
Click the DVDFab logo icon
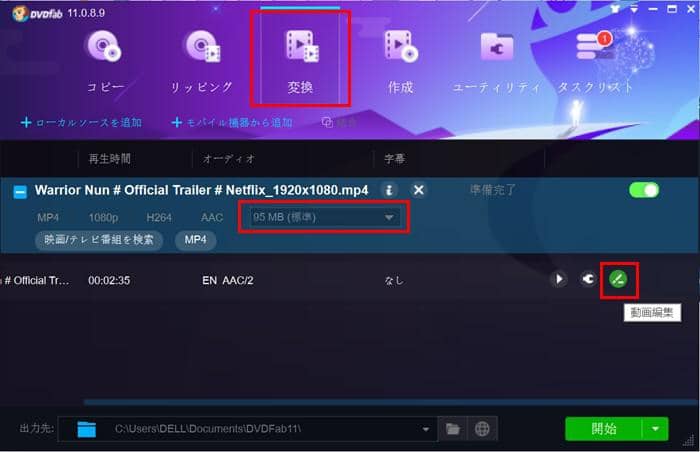(20, 13)
